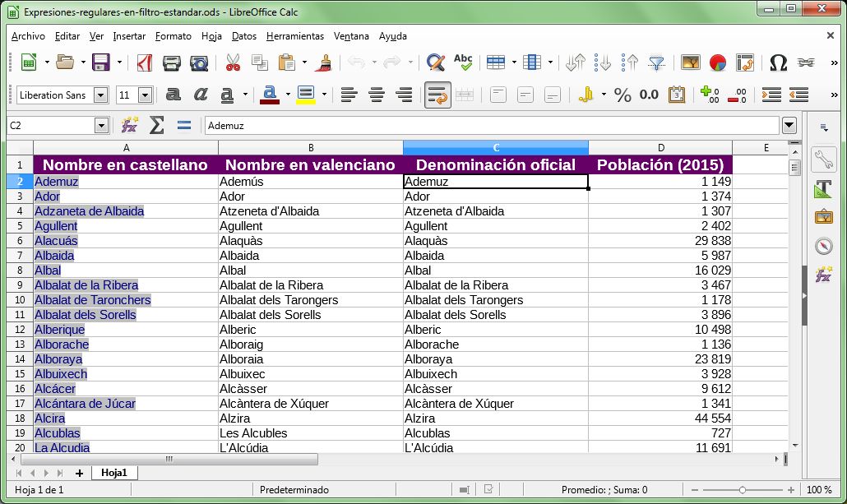
Task: Insert a special character with Omega icon
Action: point(774,62)
